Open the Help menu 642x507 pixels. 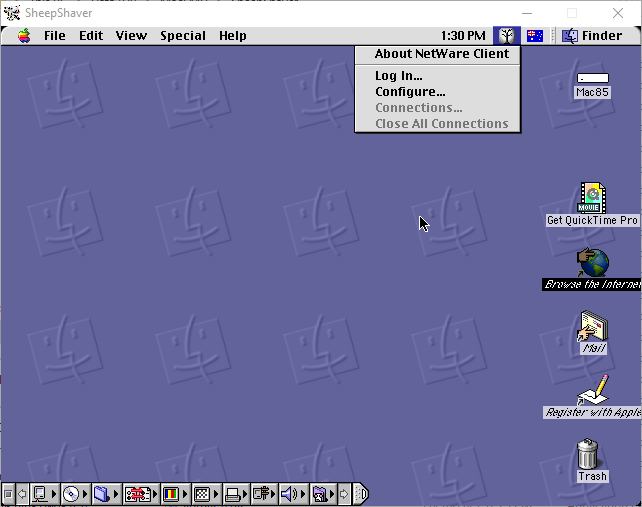click(x=233, y=36)
